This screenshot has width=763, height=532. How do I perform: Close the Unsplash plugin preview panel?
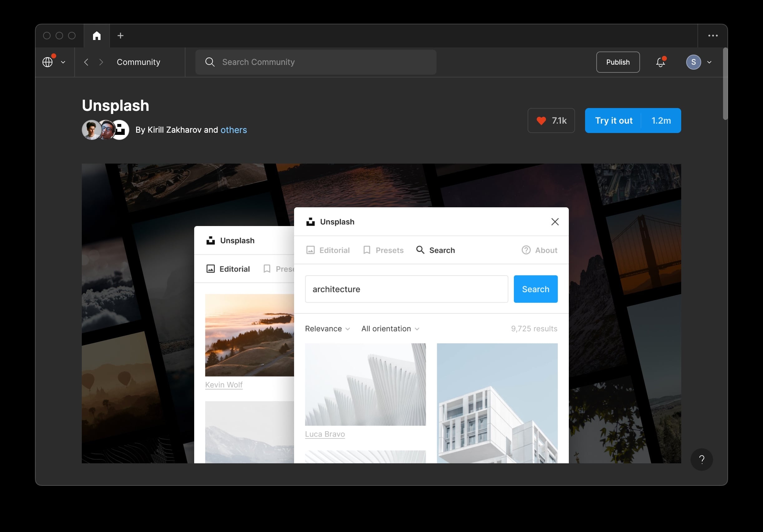click(x=555, y=222)
